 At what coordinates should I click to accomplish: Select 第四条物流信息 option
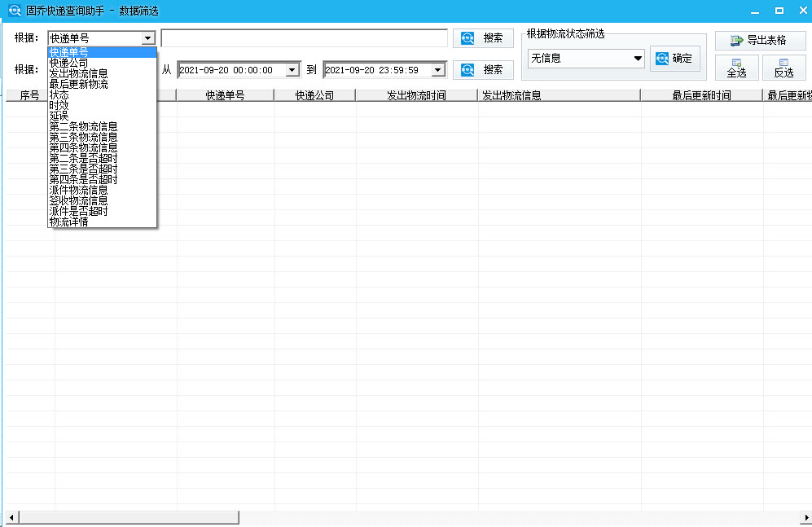pyautogui.click(x=102, y=147)
